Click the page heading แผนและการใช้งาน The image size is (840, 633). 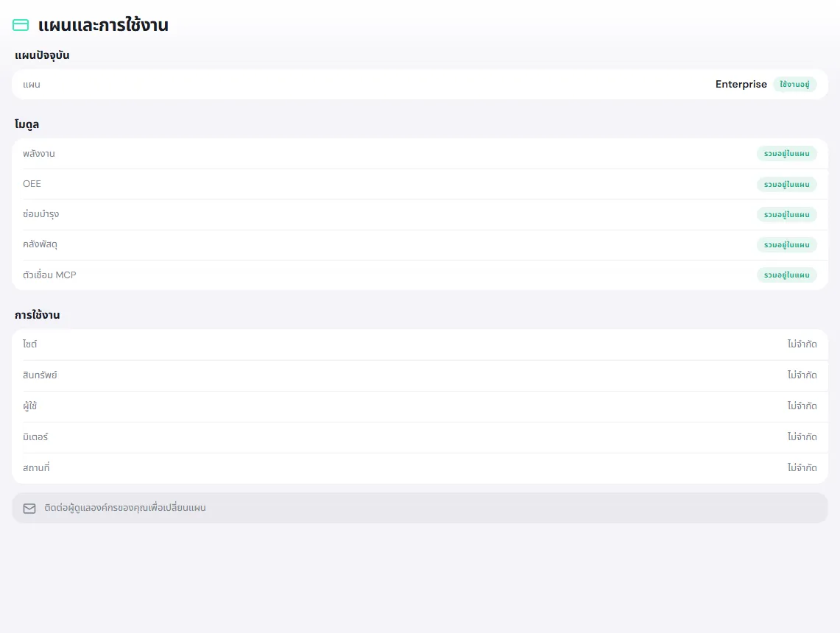coord(103,25)
